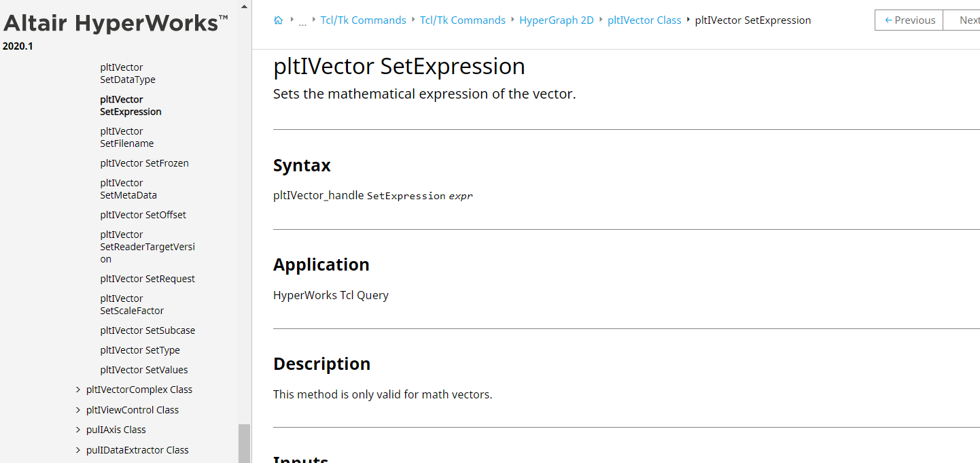The width and height of the screenshot is (980, 463).
Task: Open the home icon in breadcrumb
Action: pyautogui.click(x=278, y=20)
